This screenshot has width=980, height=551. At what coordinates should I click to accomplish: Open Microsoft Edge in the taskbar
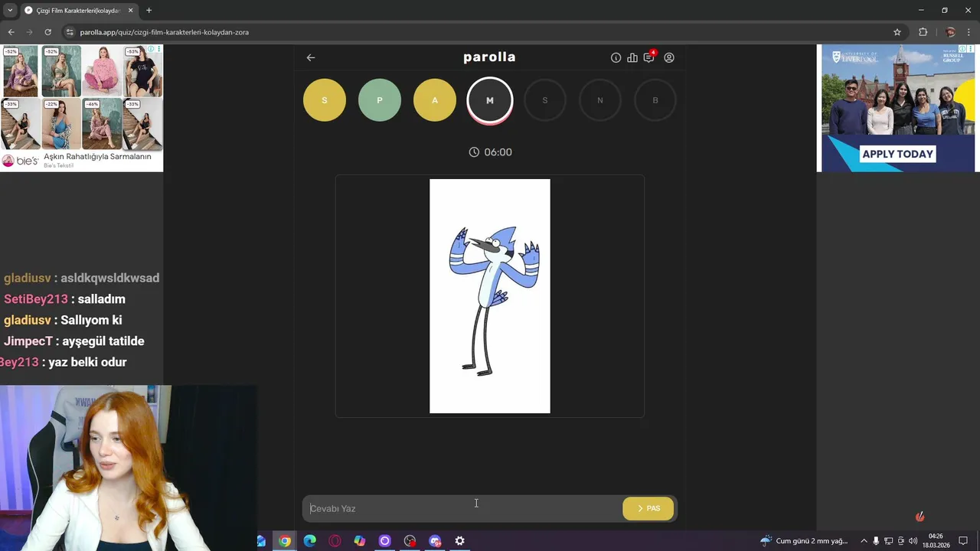click(x=310, y=541)
